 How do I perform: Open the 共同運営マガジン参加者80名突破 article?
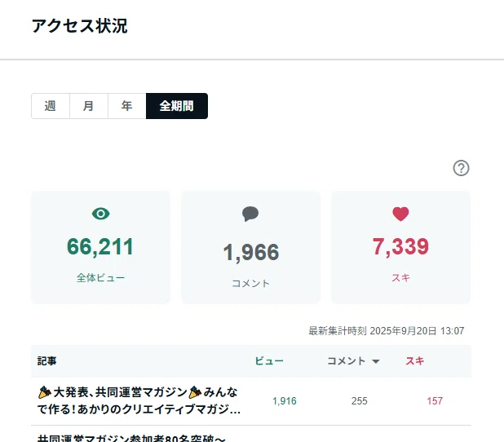(x=132, y=438)
